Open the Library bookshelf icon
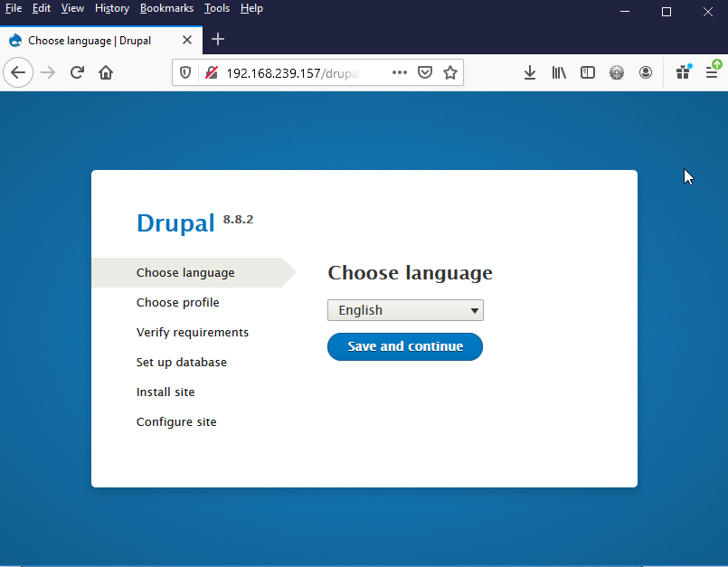 pos(559,73)
